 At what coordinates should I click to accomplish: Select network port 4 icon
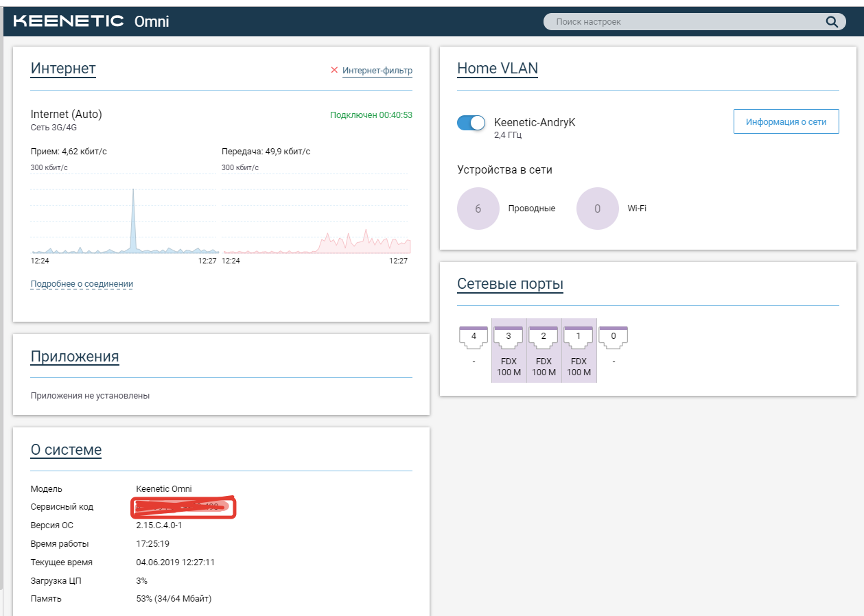click(x=474, y=336)
